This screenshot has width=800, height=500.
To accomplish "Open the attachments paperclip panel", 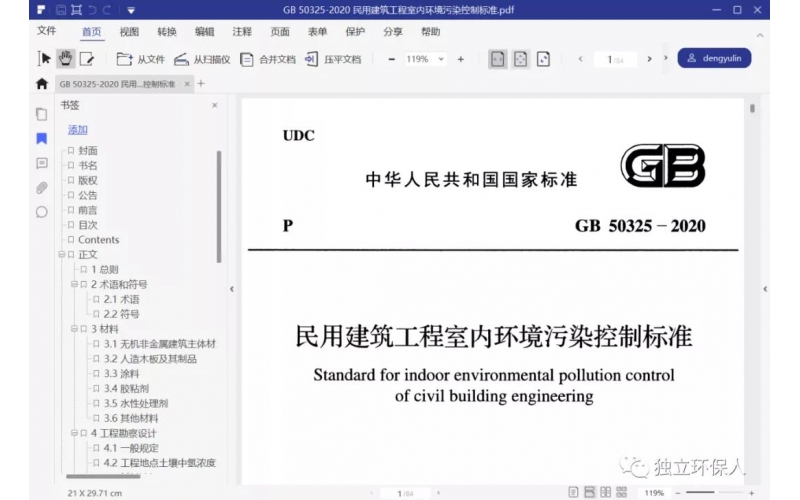I will pyautogui.click(x=41, y=187).
